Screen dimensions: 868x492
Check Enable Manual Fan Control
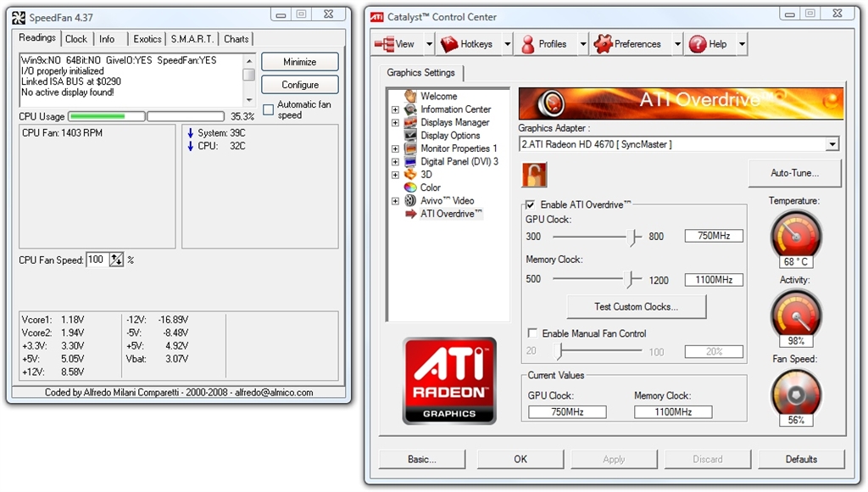click(x=532, y=333)
